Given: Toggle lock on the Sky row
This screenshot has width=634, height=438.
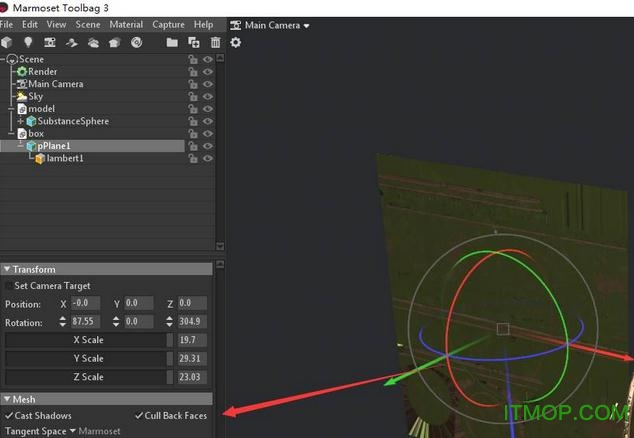Looking at the screenshot, I should [x=192, y=97].
